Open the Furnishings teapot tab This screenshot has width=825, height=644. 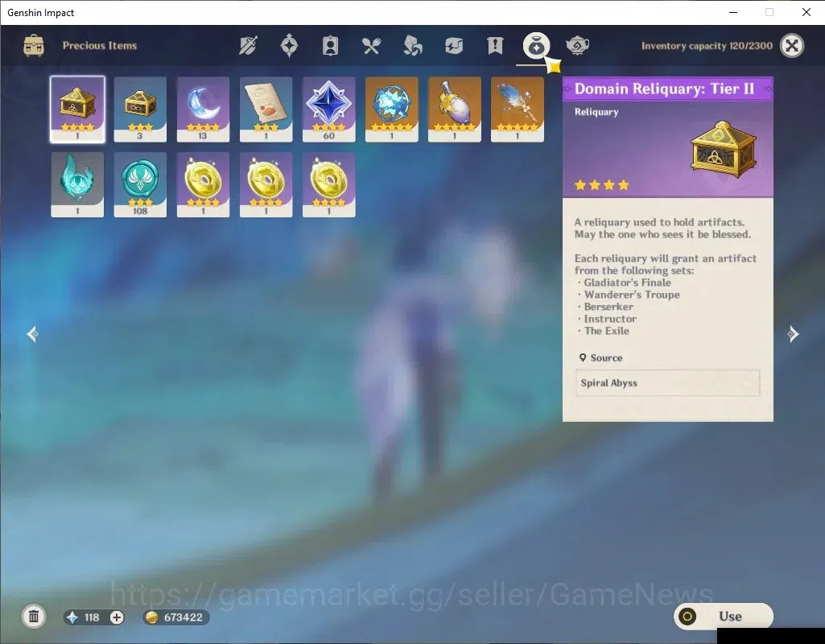(577, 46)
